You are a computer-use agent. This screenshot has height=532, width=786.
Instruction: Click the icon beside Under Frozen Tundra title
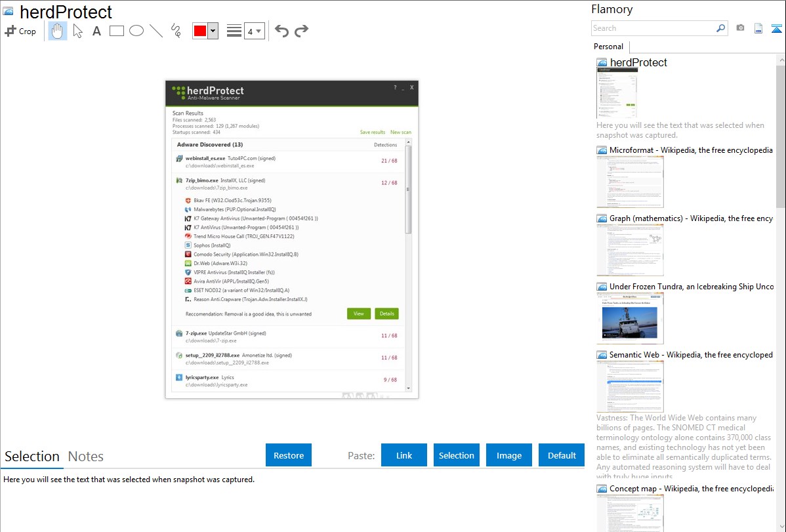602,287
